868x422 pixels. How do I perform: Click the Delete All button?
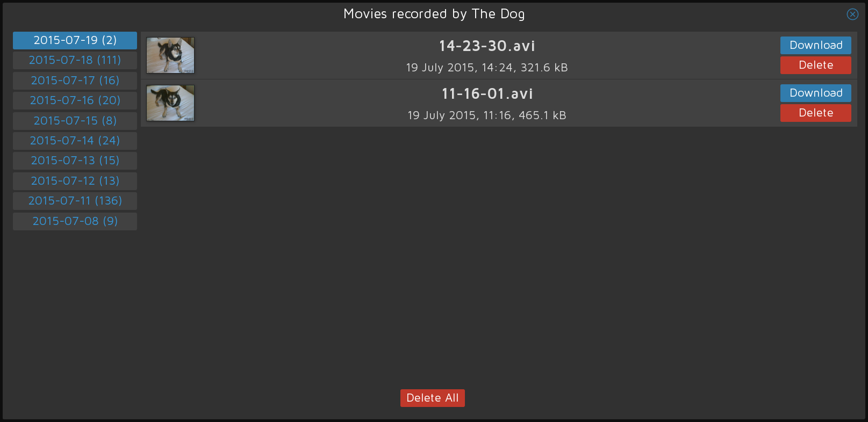pos(433,398)
